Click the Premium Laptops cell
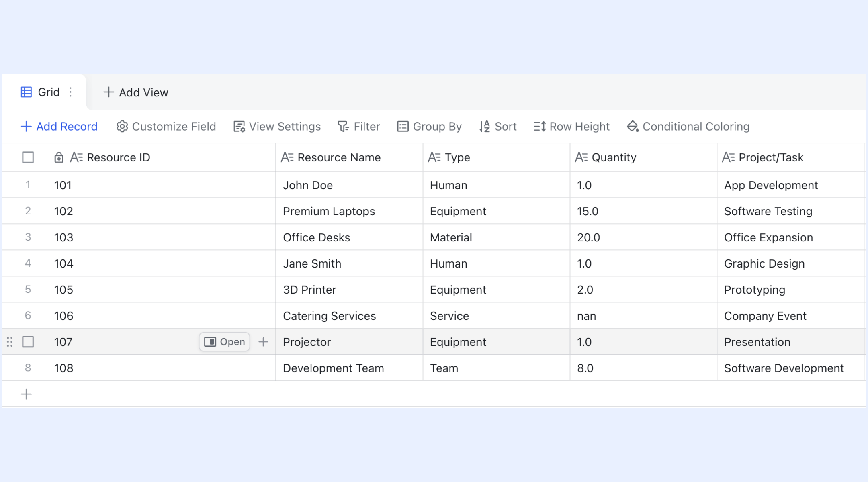Viewport: 868px width, 482px height. [x=350, y=211]
